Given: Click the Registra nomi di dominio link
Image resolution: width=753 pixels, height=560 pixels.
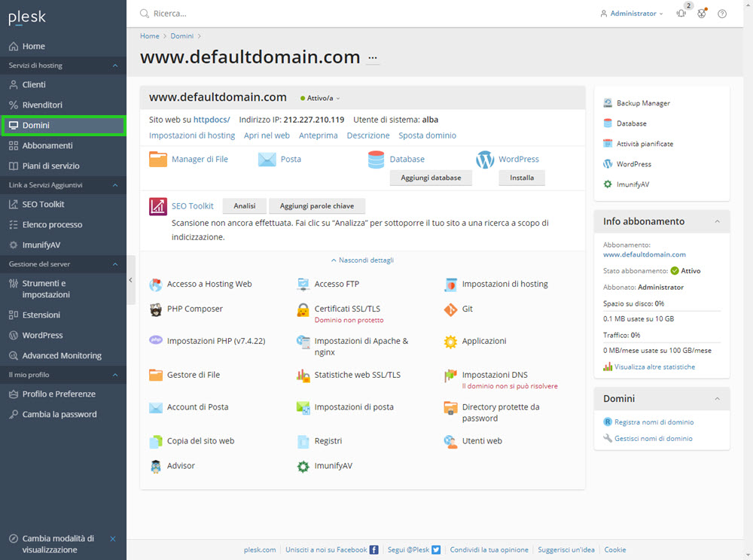Looking at the screenshot, I should point(654,422).
